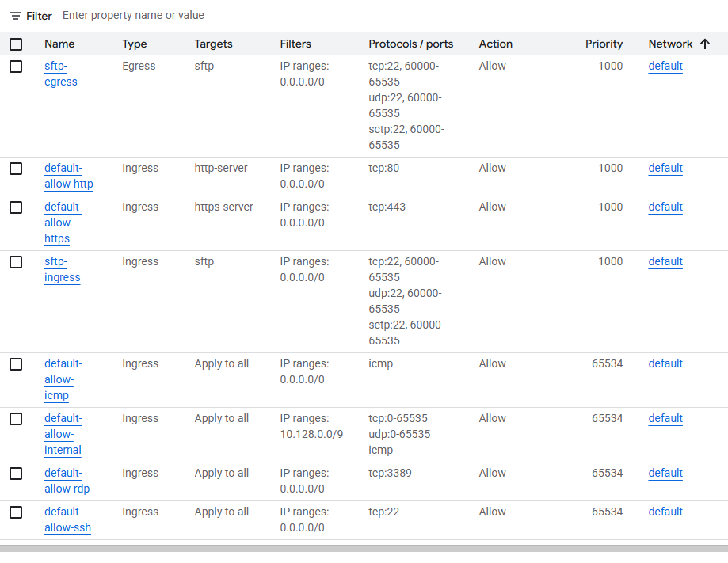
Task: Click the horizontal scrollbar at the bottom
Action: pos(364,548)
